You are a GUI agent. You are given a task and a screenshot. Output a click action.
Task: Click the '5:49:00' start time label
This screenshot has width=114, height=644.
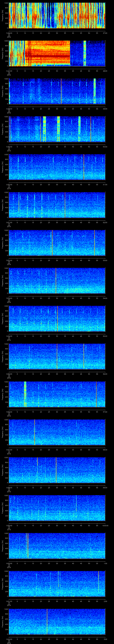[9, 147]
